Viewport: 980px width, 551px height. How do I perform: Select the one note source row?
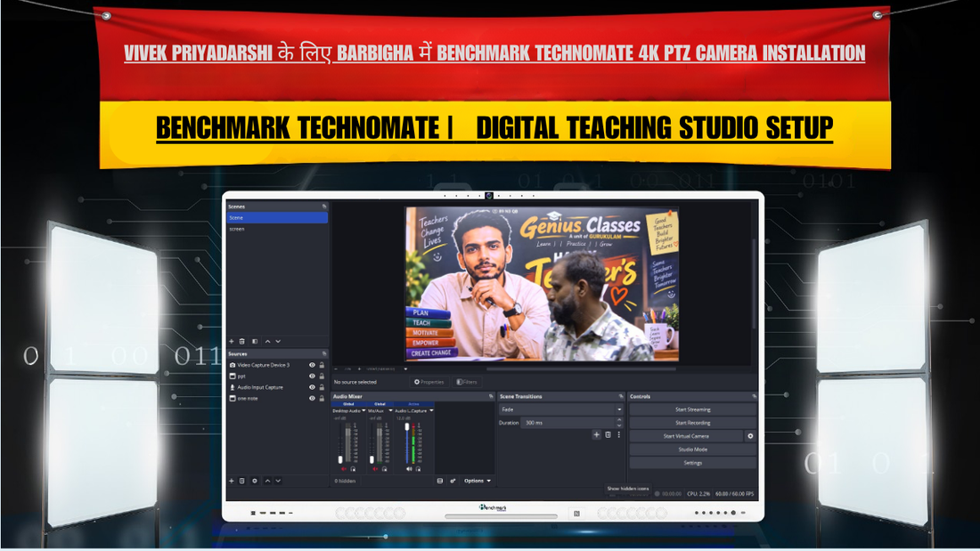[277, 399]
